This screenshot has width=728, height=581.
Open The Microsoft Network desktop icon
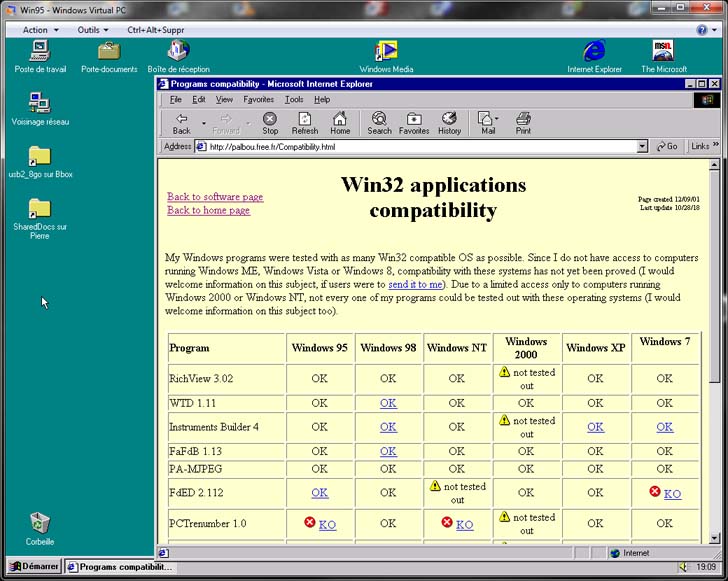click(x=663, y=57)
